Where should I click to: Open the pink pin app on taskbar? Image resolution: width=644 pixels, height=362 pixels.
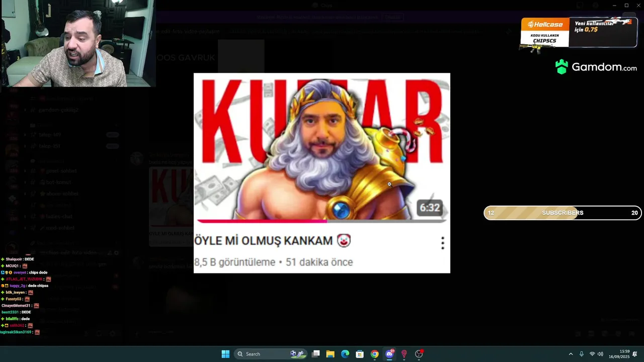click(404, 354)
